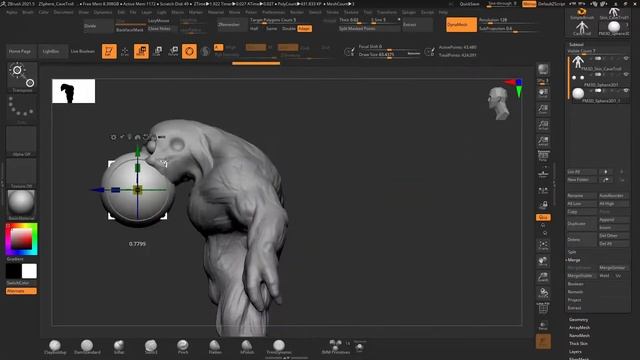Expand the Geometry palette

pyautogui.click(x=579, y=320)
